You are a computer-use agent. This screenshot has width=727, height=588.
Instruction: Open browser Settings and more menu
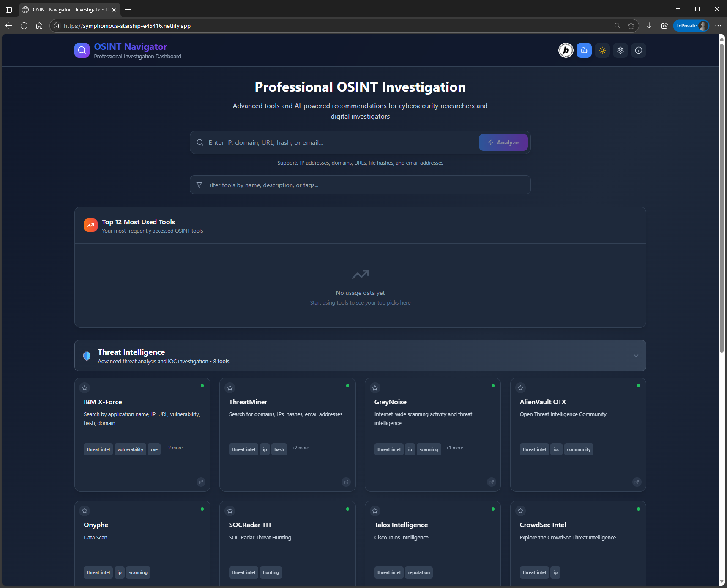coord(718,26)
